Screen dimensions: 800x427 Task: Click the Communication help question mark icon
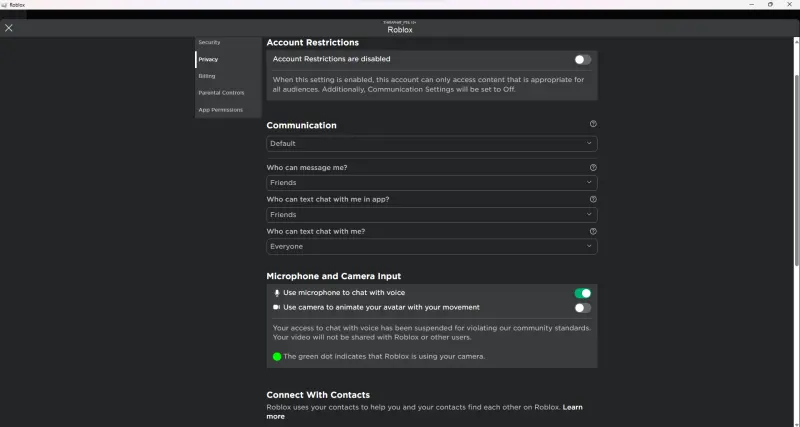click(x=593, y=124)
